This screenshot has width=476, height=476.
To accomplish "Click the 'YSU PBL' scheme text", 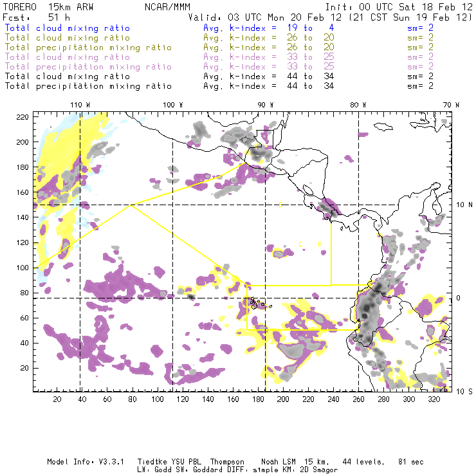I will point(187,462).
